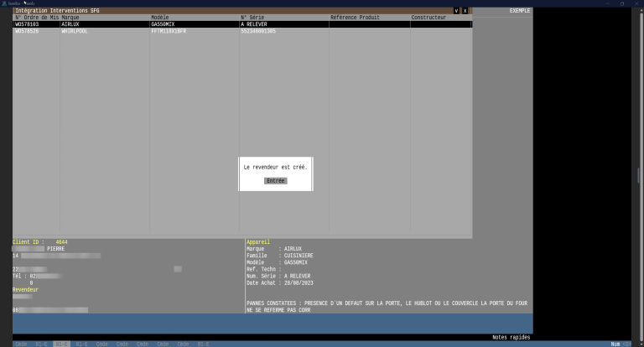Click the EXEMPLE label at top right

click(x=520, y=11)
